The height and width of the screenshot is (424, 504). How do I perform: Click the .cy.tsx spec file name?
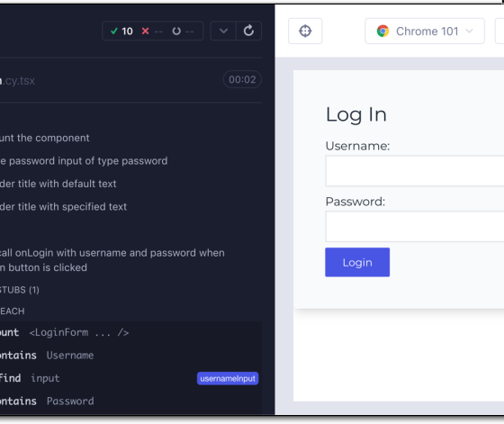18,81
